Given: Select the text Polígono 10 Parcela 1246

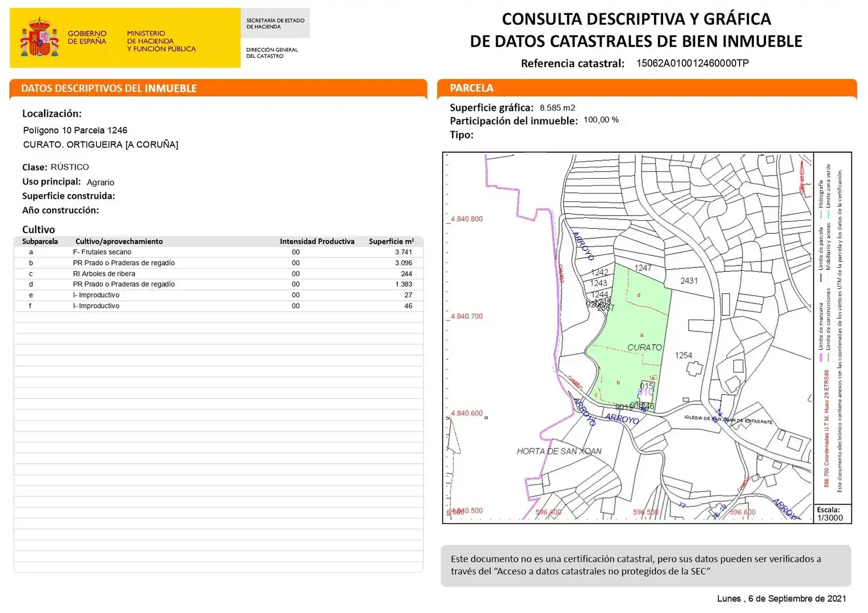Looking at the screenshot, I should click(75, 131).
